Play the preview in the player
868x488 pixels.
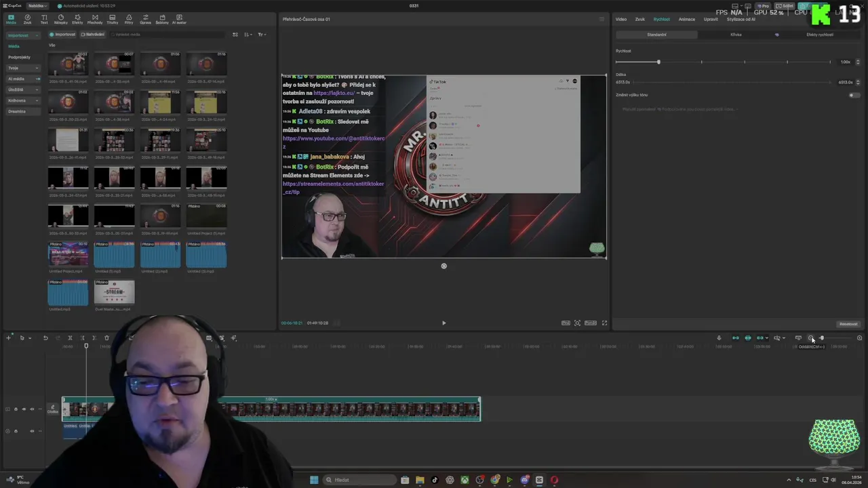click(x=444, y=323)
